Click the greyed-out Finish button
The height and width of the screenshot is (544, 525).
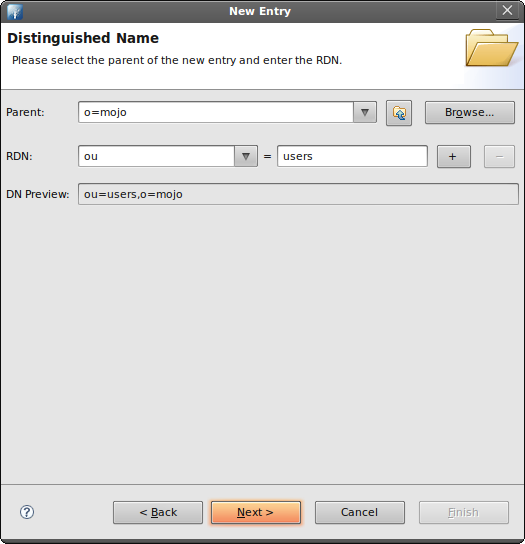[464, 512]
